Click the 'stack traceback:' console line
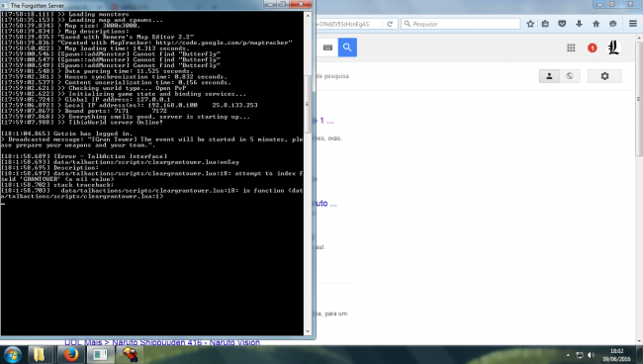643x364 pixels. pos(57,185)
